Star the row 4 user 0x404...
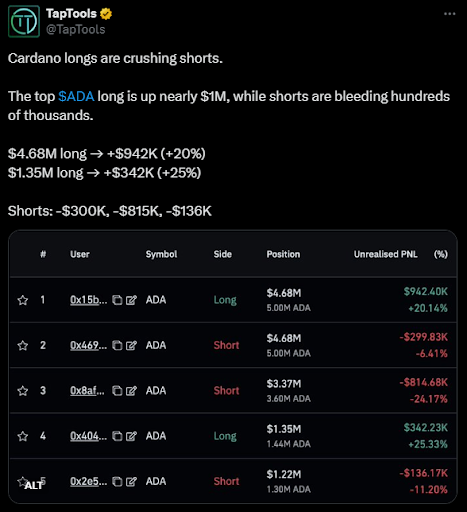Image resolution: width=467 pixels, height=512 pixels. pos(23,436)
